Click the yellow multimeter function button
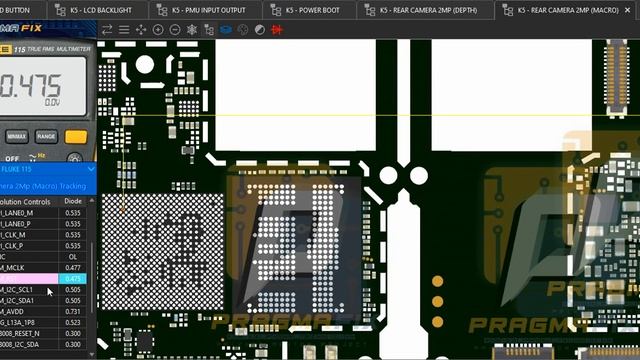This screenshot has width=640, height=360. pyautogui.click(x=76, y=137)
